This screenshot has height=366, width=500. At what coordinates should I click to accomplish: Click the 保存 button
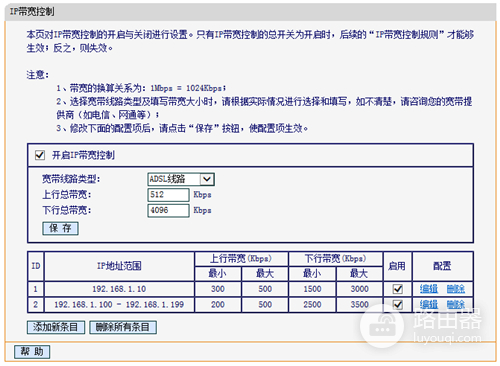[x=60, y=228]
